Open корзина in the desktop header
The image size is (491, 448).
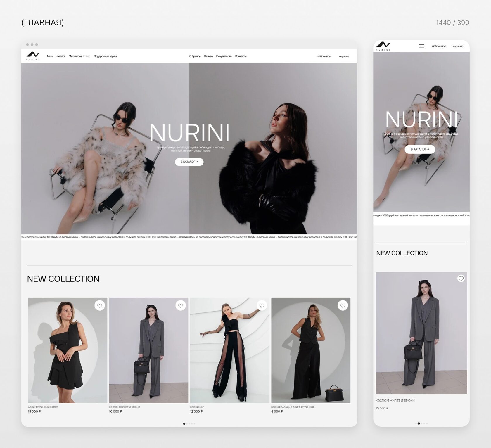(x=344, y=56)
